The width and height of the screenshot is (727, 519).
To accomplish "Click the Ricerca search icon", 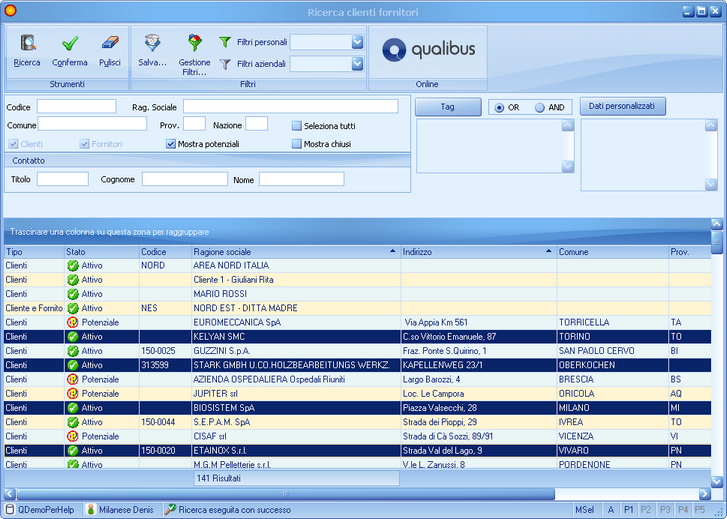I will click(x=27, y=43).
